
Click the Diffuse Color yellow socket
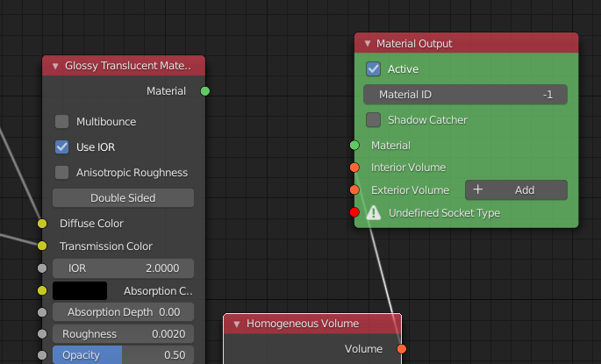[x=41, y=224]
